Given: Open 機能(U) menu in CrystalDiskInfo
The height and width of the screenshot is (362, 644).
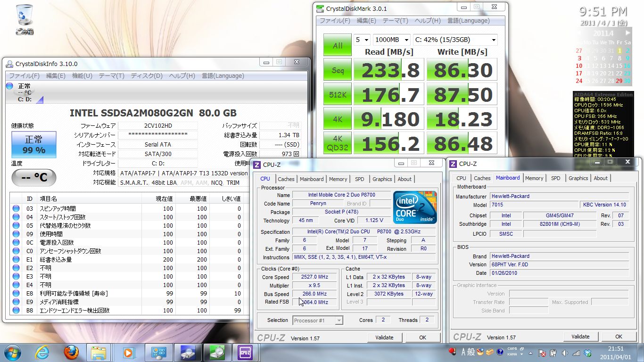Looking at the screenshot, I should [82, 76].
